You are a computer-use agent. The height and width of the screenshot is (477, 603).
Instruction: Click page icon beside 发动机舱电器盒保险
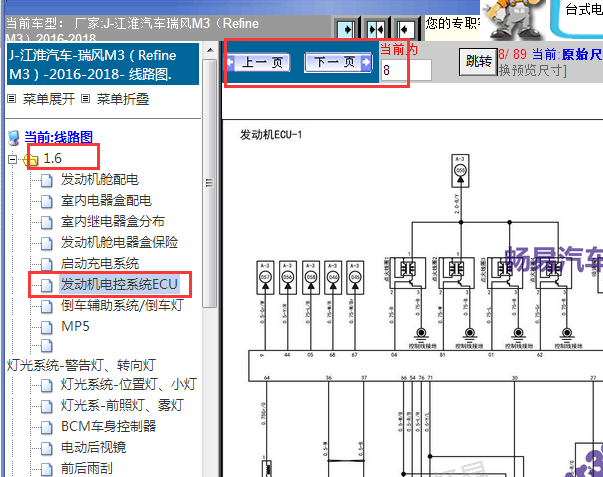(x=47, y=243)
